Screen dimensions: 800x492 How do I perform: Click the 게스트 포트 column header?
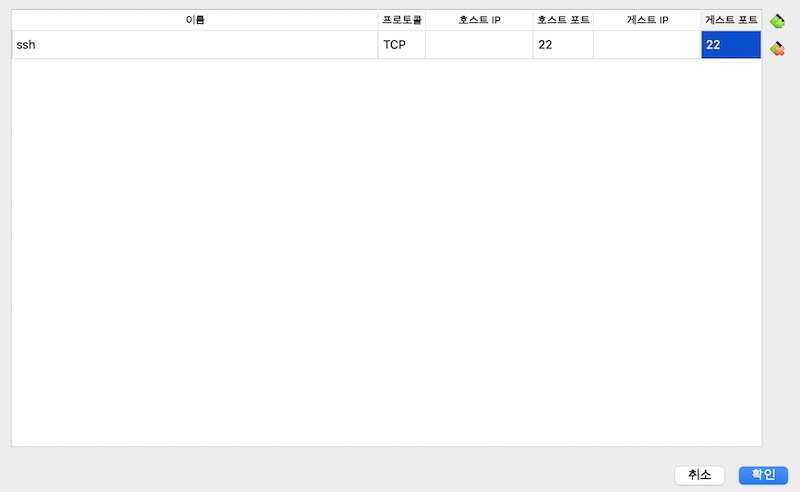[x=731, y=20]
